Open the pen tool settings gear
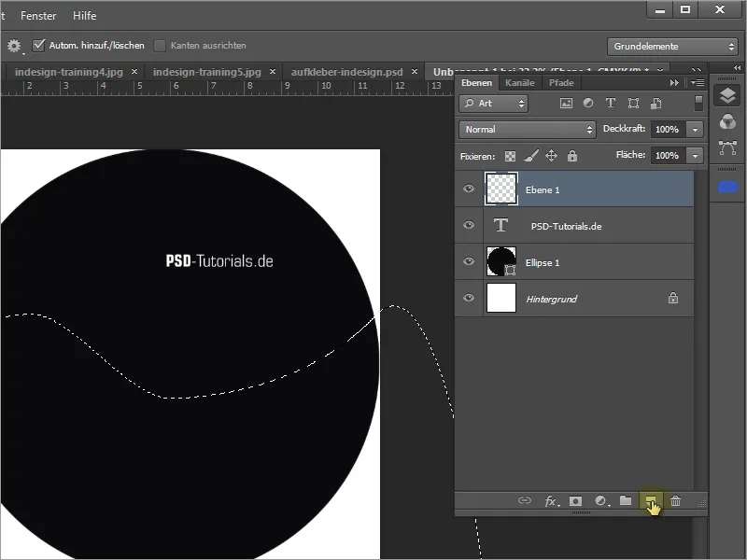The width and height of the screenshot is (747, 560). pos(14,46)
